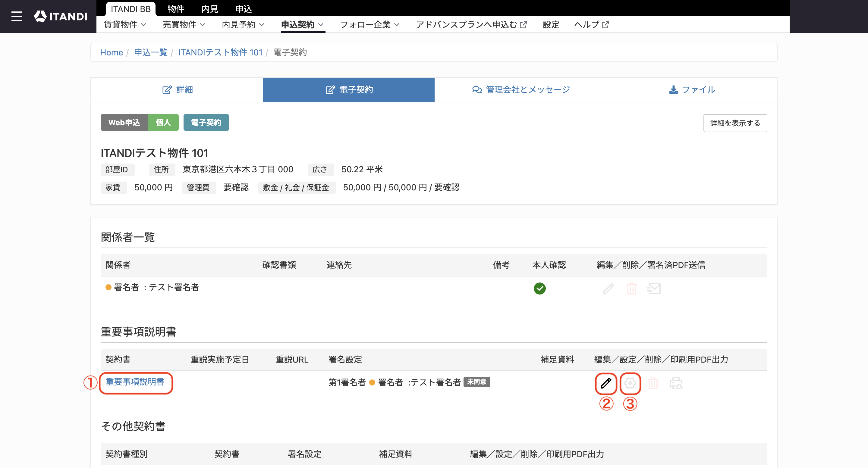Image resolution: width=868 pixels, height=468 pixels.
Task: Open the hamburger menu
Action: [x=17, y=16]
